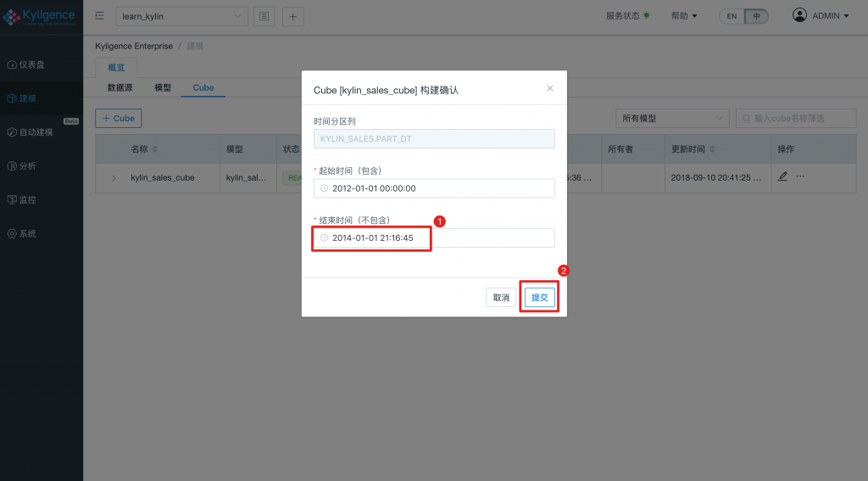868x481 pixels.
Task: Click the 时间分区列 partition column field
Action: tap(434, 138)
